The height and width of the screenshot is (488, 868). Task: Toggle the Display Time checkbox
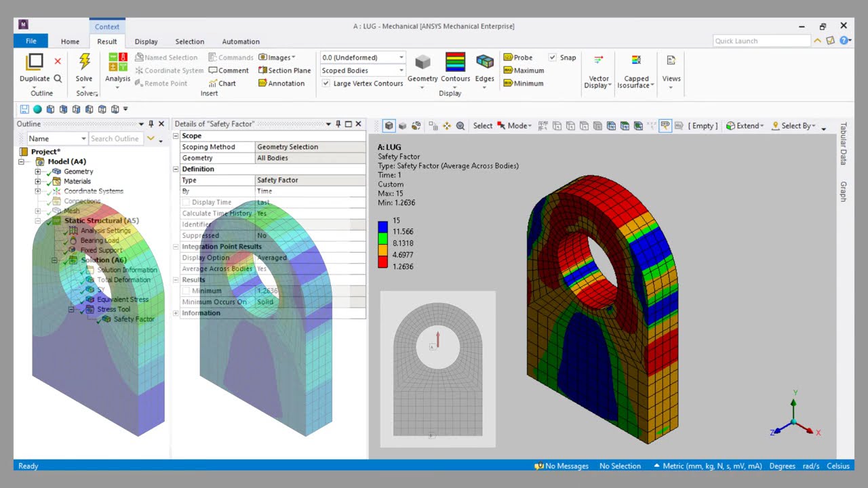coord(186,202)
